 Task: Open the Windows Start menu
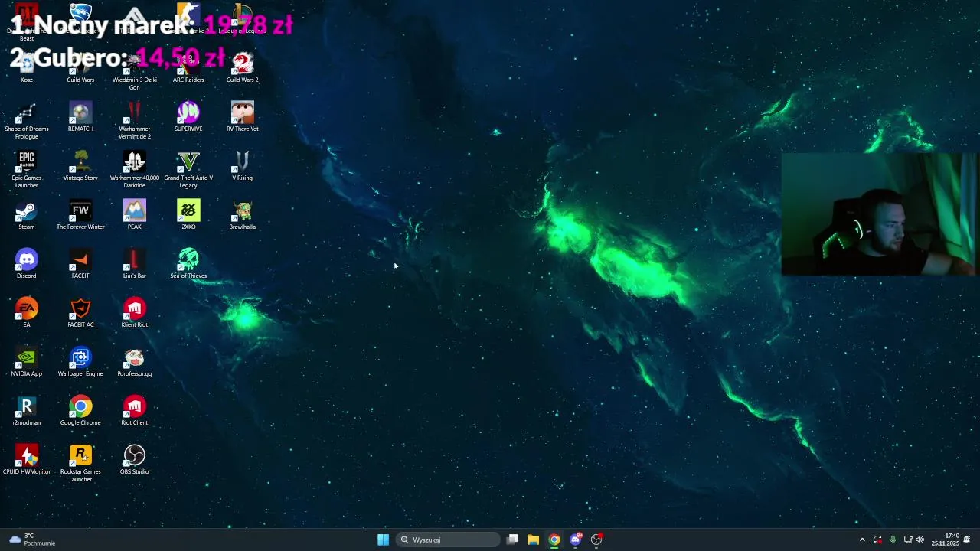click(383, 540)
